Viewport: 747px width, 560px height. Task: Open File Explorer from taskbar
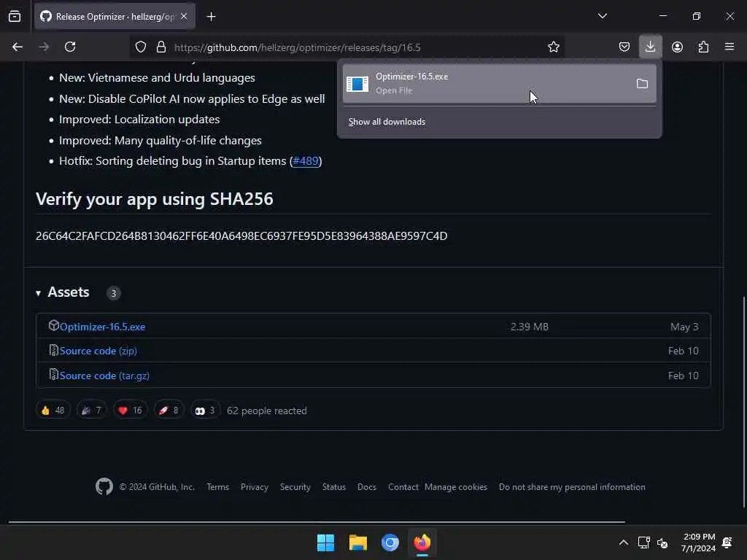point(357,542)
